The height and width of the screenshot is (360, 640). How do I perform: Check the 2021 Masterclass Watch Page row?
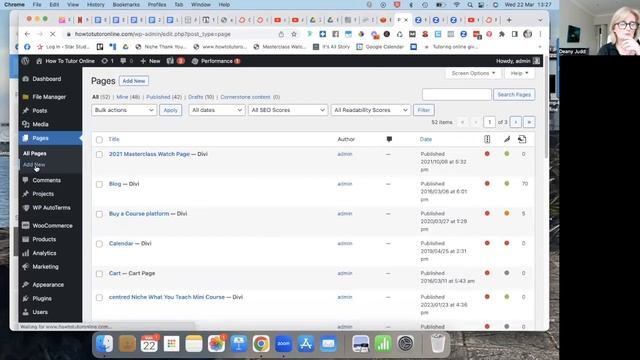coord(99,155)
